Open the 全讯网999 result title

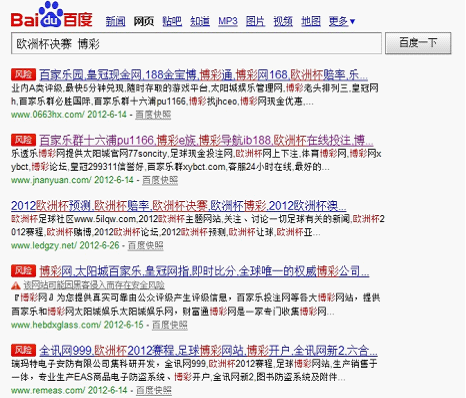coord(208,350)
